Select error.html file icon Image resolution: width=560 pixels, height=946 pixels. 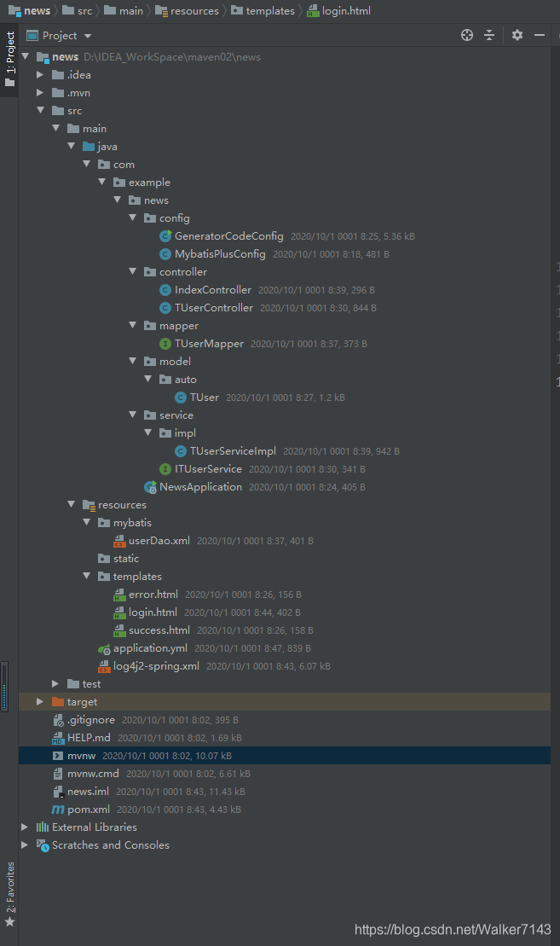tap(119, 595)
